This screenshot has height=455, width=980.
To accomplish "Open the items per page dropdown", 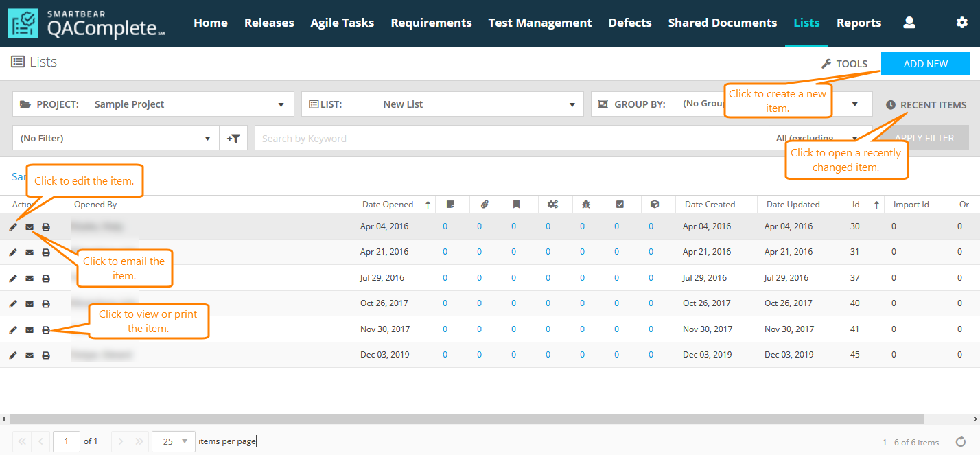I will [x=174, y=441].
